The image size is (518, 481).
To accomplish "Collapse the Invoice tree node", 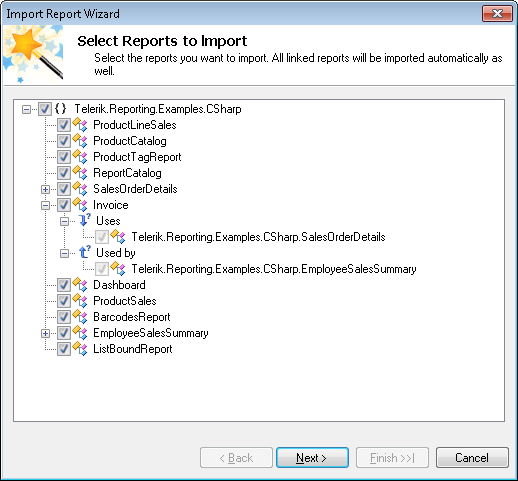I will 45,205.
